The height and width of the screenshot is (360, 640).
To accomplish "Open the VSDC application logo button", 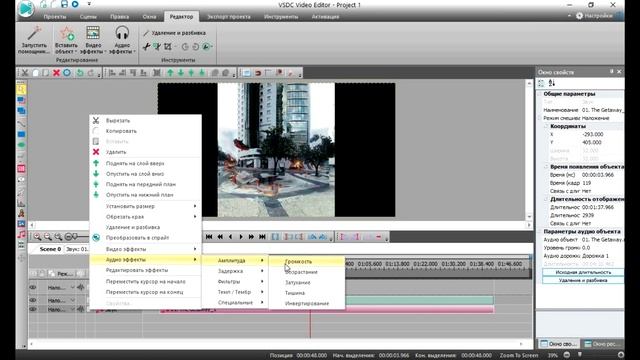I will [x=26, y=9].
